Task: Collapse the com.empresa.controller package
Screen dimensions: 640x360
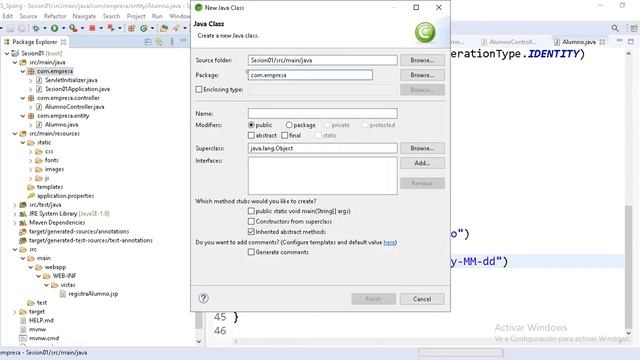Action: (x=23, y=98)
